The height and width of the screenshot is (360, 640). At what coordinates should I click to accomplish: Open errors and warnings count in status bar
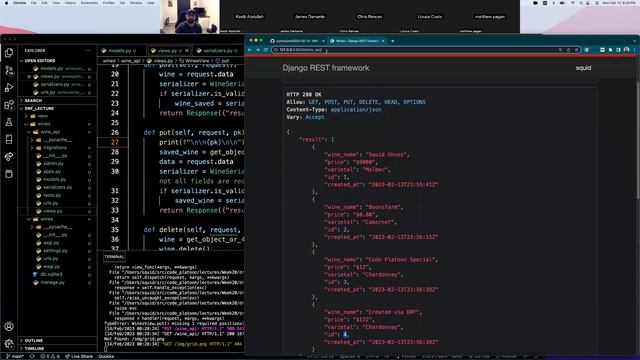pos(49,356)
